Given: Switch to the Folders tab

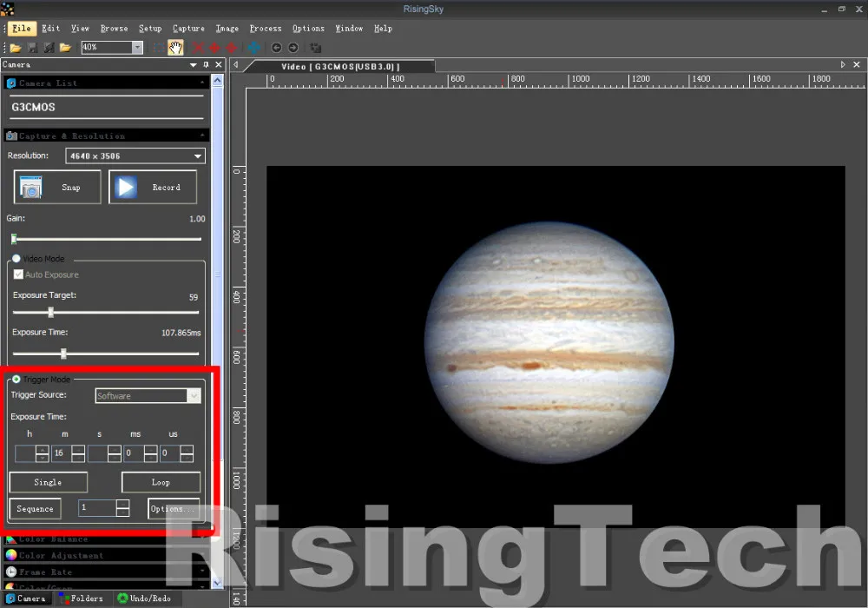Looking at the screenshot, I should click(x=80, y=598).
